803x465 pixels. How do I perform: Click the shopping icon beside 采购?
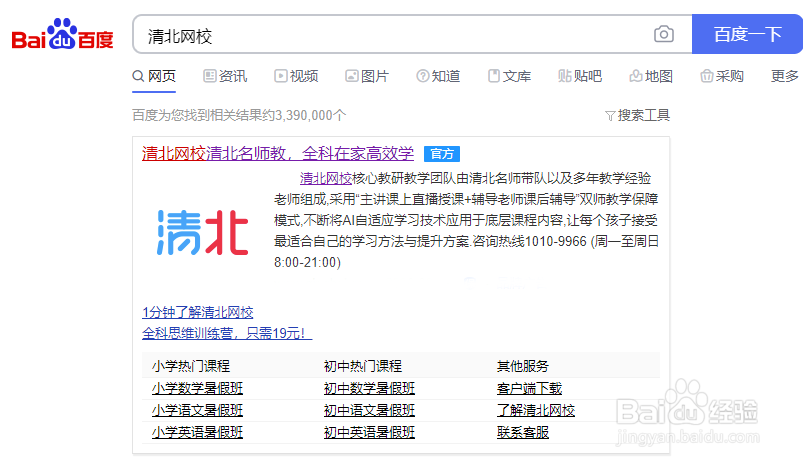point(707,76)
